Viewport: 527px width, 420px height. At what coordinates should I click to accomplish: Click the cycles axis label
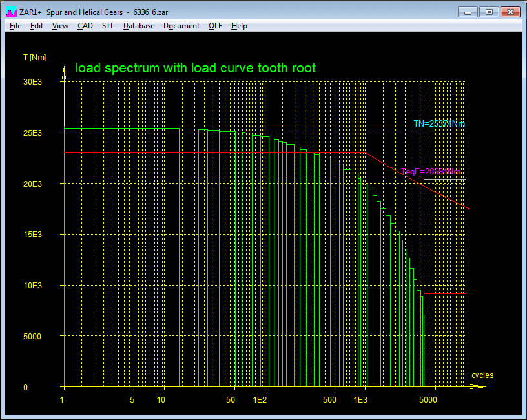482,375
